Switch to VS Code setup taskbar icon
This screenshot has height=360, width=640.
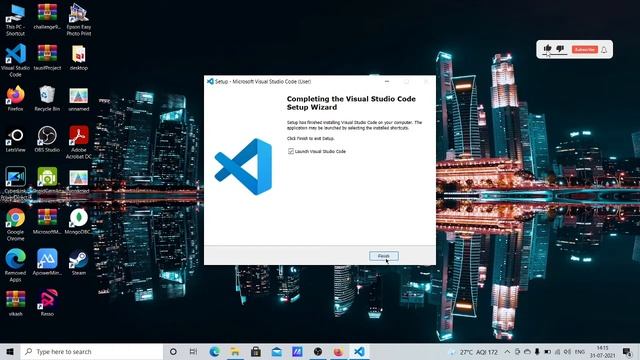(359, 351)
